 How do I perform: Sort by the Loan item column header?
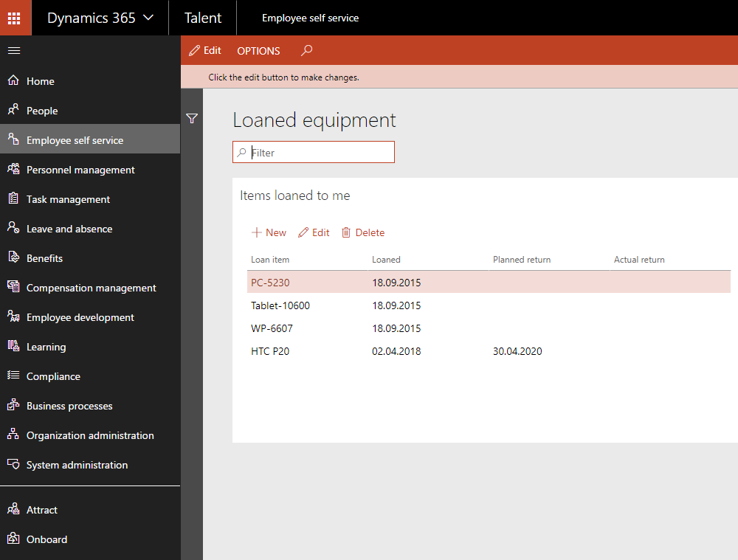[270, 260]
